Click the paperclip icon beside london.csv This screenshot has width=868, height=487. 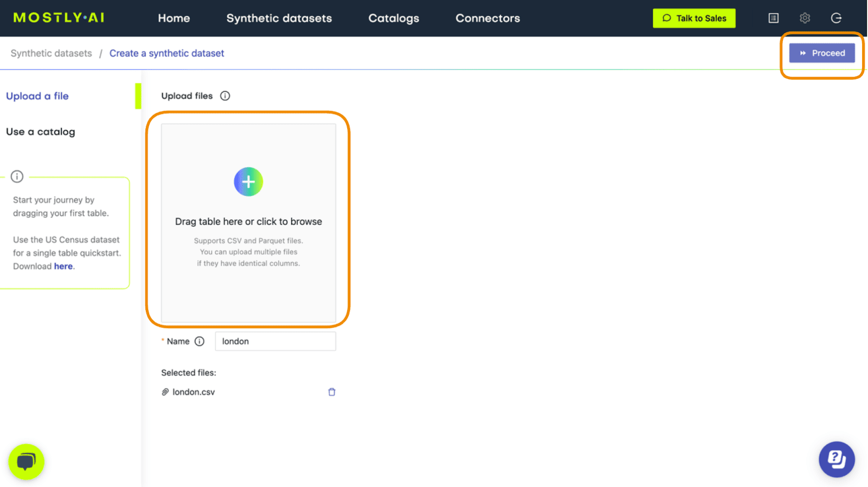[165, 392]
